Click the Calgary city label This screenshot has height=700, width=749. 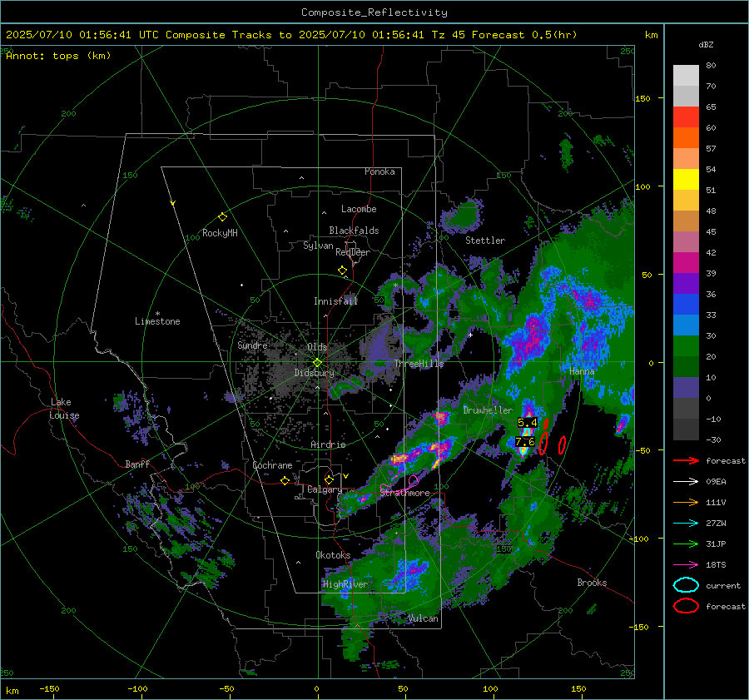325,489
